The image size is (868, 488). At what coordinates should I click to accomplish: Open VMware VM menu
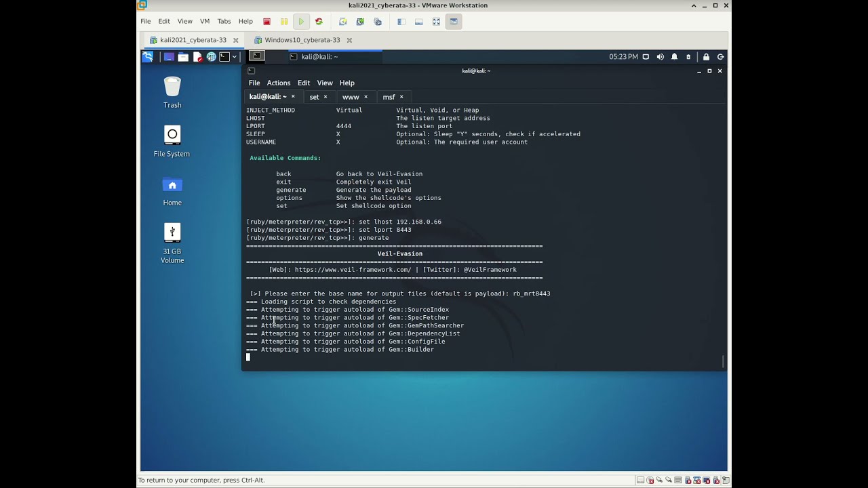(205, 22)
